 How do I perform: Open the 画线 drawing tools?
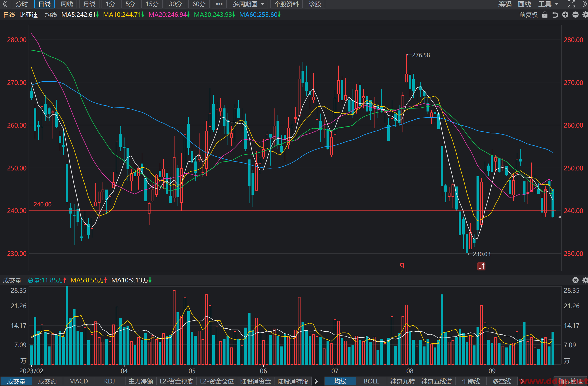[524, 4]
